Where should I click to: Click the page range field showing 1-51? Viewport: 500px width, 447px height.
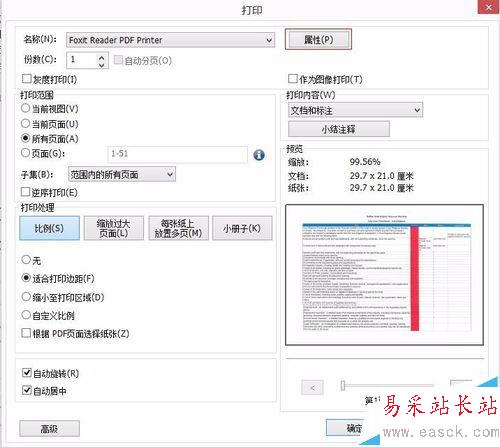[177, 154]
